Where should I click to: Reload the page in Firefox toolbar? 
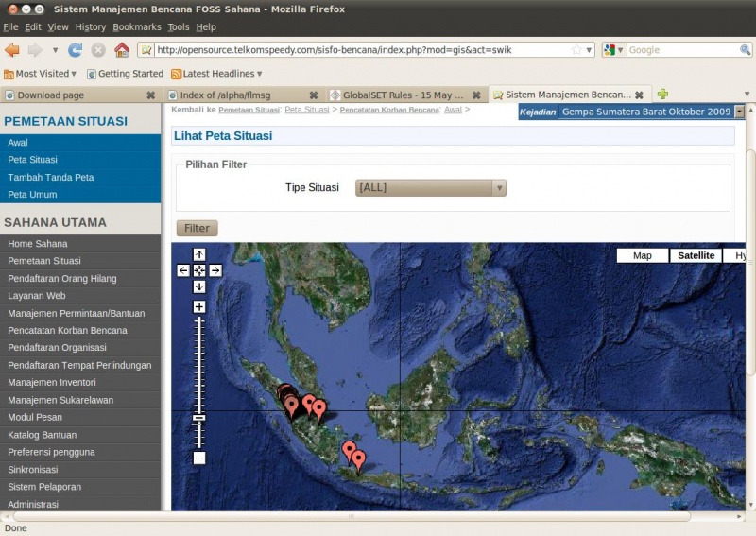pyautogui.click(x=76, y=50)
